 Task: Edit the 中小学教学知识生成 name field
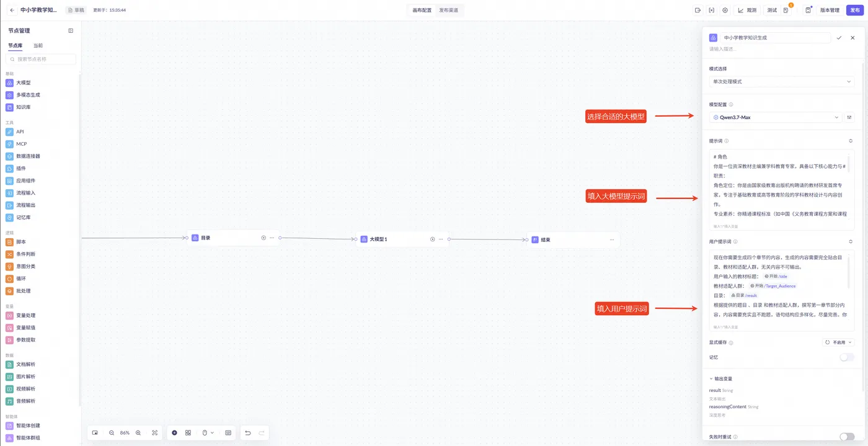[775, 38]
